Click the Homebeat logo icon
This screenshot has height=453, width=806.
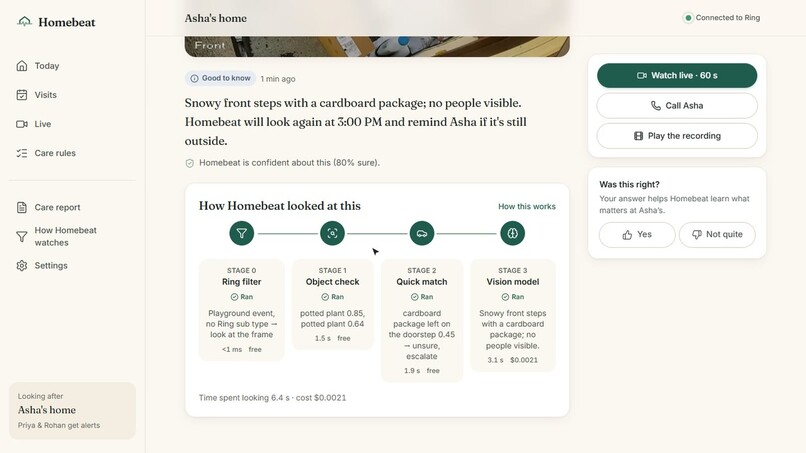(24, 22)
